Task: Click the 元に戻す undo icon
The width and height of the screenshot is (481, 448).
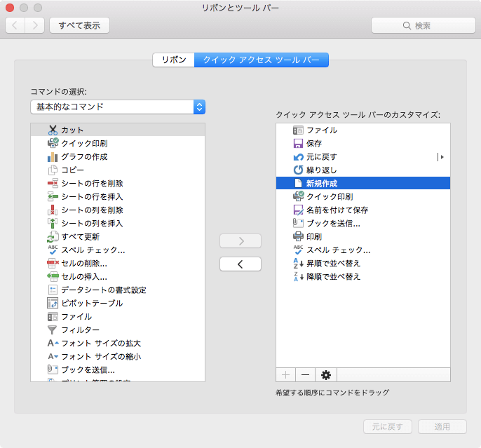Action: tap(298, 157)
